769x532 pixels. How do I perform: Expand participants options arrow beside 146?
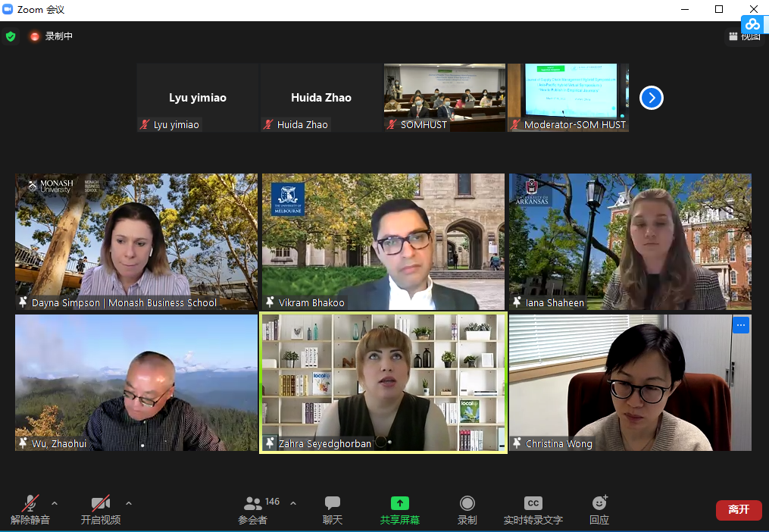click(x=293, y=503)
